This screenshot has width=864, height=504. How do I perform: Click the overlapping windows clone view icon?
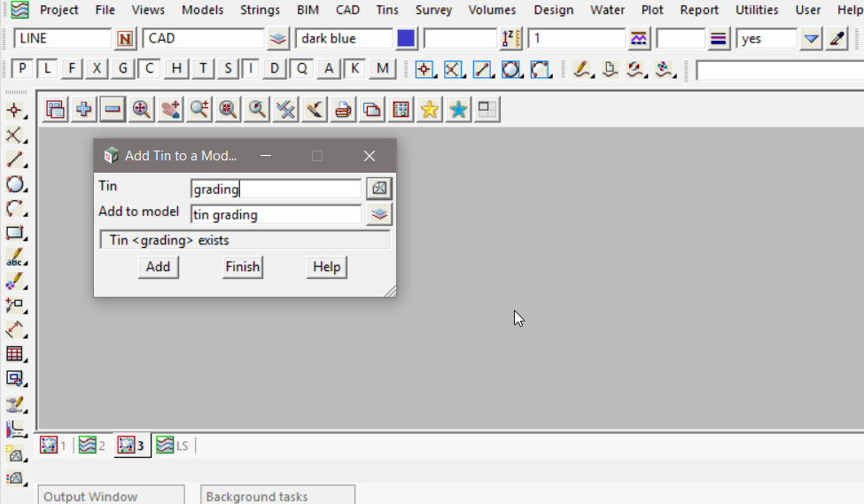click(x=372, y=110)
